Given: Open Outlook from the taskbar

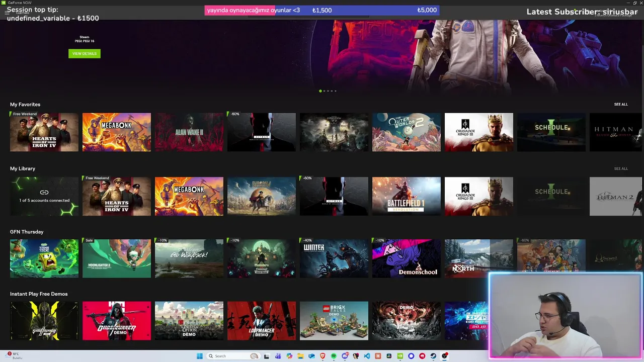Looking at the screenshot, I should coord(311,356).
